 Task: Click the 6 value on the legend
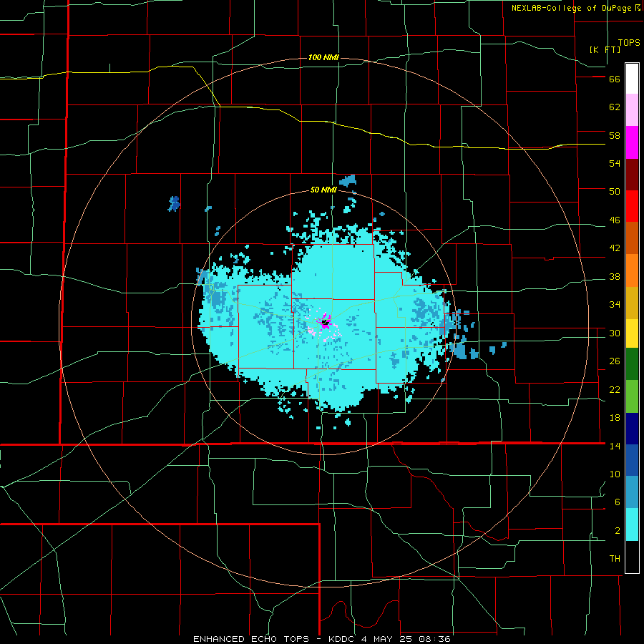tap(618, 502)
